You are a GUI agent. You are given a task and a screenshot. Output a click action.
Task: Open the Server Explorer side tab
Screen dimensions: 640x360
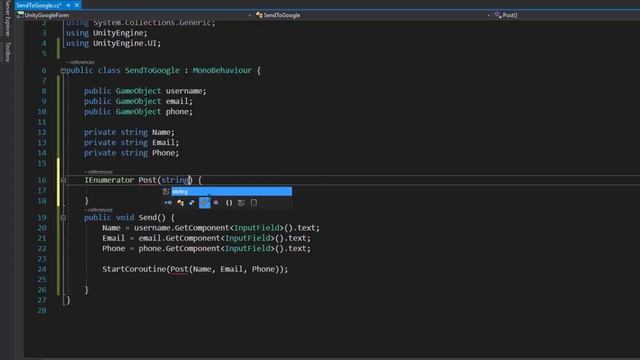[7, 19]
